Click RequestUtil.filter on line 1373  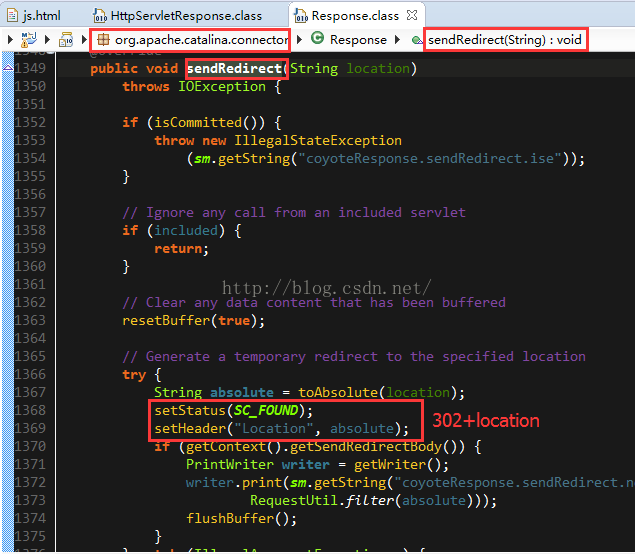click(322, 501)
